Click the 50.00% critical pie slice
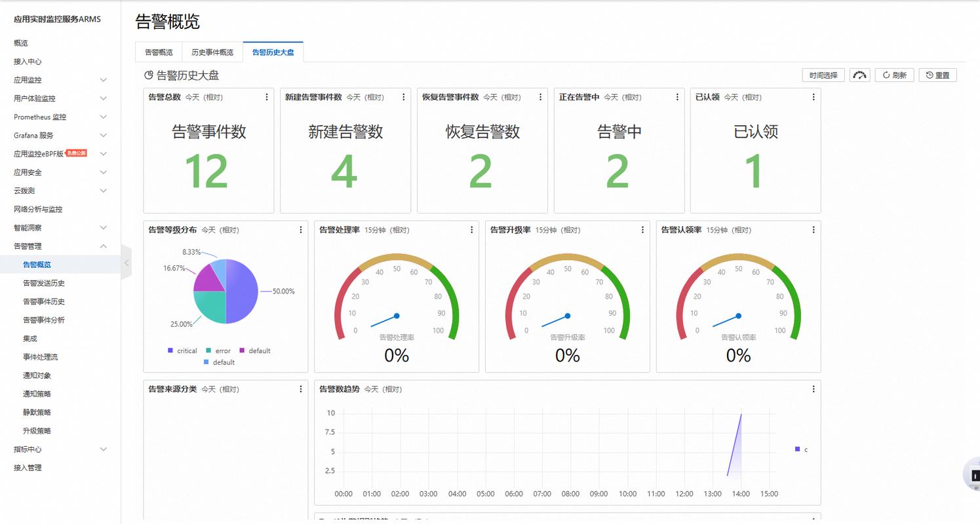Viewport: 980px width, 524px height. (x=242, y=291)
